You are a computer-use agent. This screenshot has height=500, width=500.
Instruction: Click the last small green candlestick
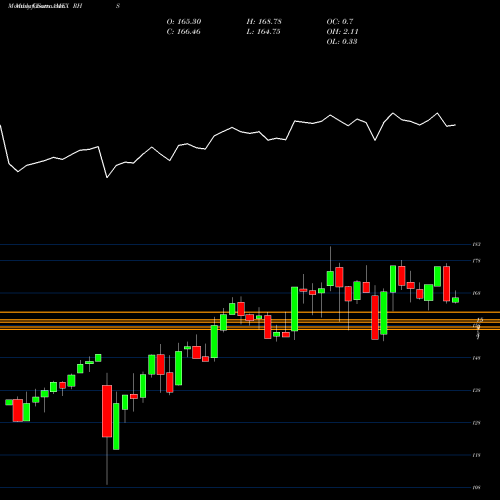tap(455, 300)
